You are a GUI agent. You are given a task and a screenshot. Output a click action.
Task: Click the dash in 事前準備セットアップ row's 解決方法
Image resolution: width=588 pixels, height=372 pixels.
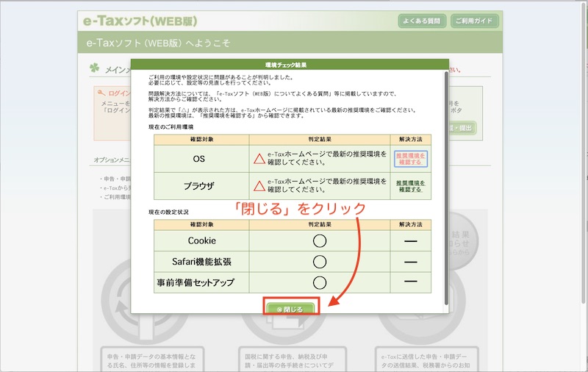click(411, 282)
